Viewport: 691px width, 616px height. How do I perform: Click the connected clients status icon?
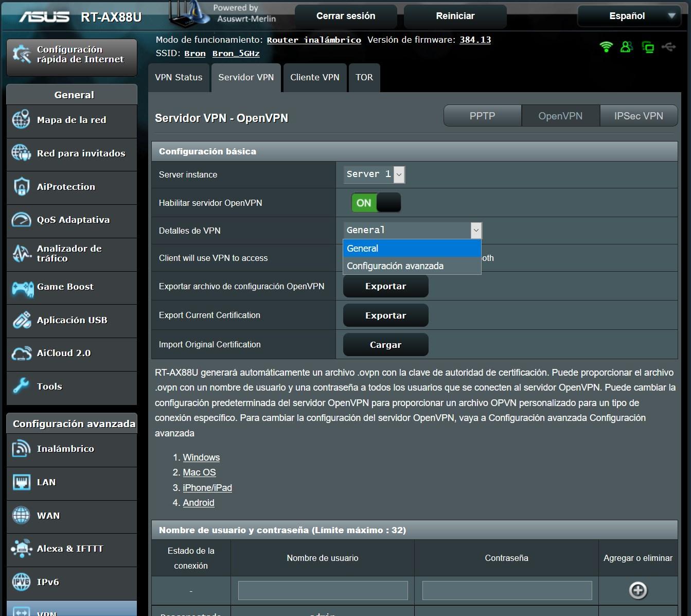coord(626,47)
